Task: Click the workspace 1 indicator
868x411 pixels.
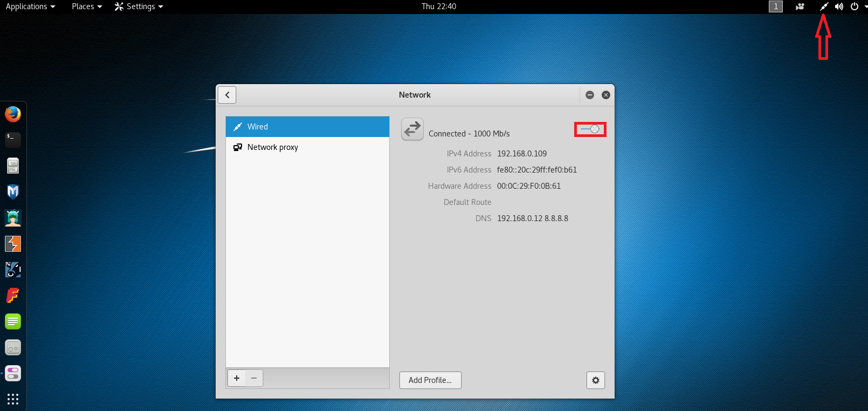Action: (x=775, y=6)
